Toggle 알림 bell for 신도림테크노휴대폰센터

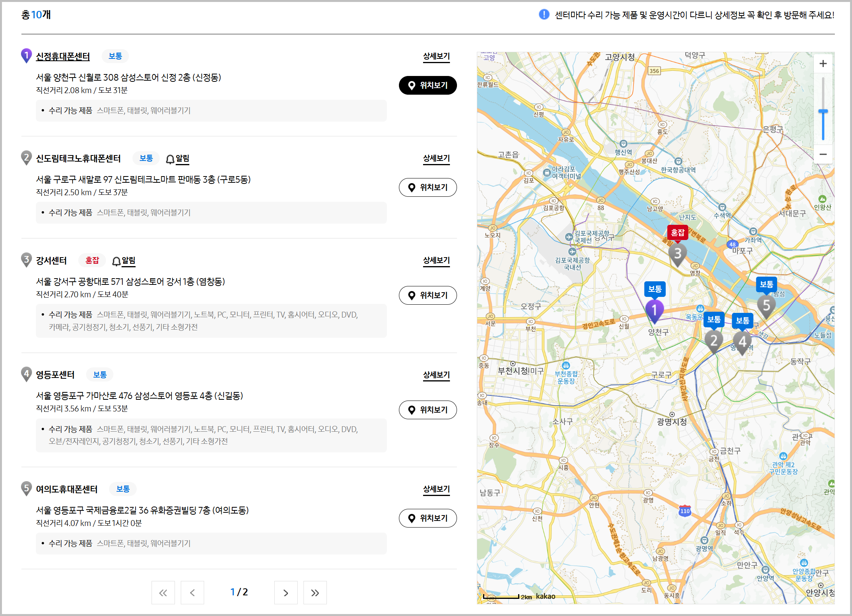178,159
